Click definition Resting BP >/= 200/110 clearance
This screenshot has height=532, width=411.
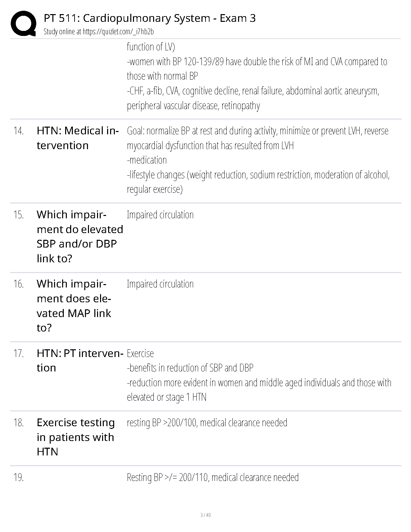click(213, 477)
